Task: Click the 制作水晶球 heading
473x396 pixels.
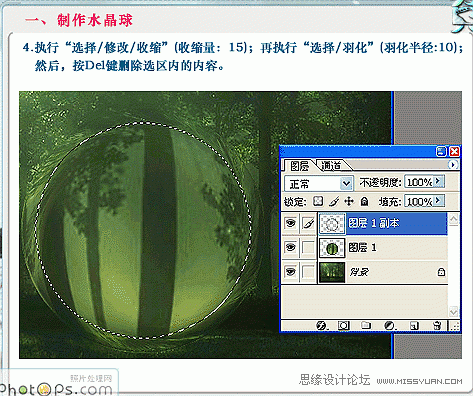Action: tap(95, 20)
